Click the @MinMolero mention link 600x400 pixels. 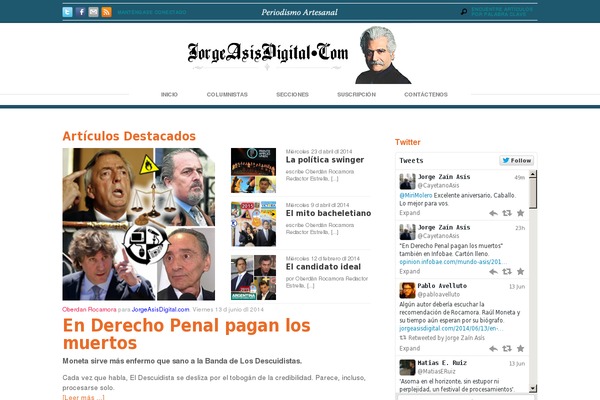point(416,195)
